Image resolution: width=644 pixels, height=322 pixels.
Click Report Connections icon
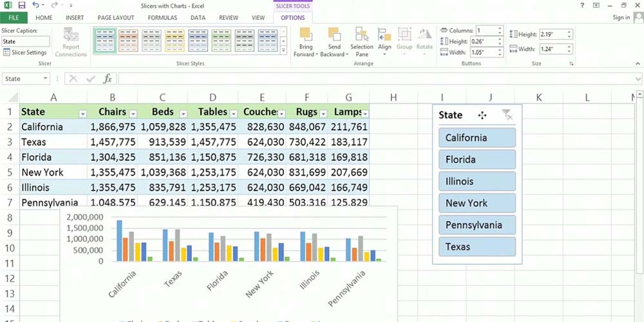click(71, 35)
